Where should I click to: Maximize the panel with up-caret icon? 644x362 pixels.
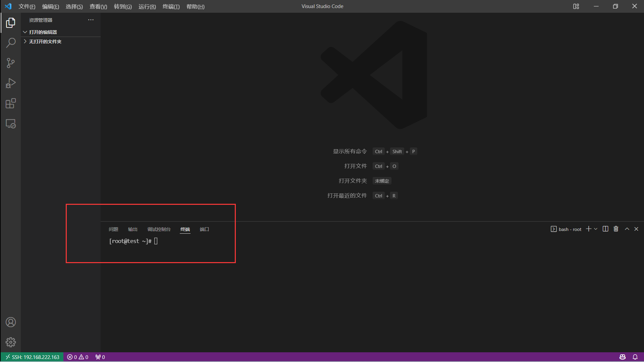click(x=627, y=229)
